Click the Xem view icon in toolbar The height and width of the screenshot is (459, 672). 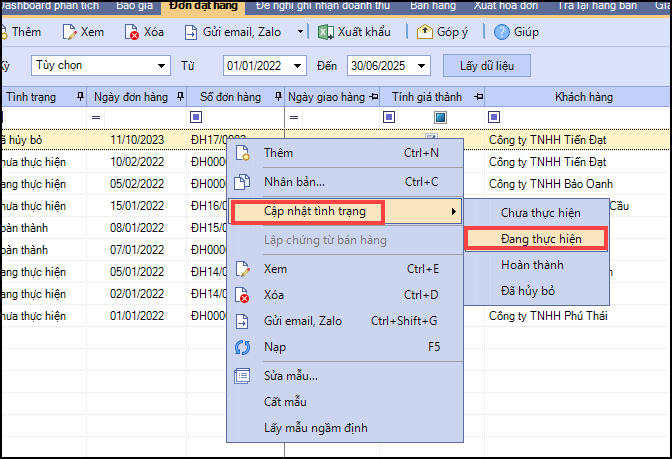pos(69,32)
